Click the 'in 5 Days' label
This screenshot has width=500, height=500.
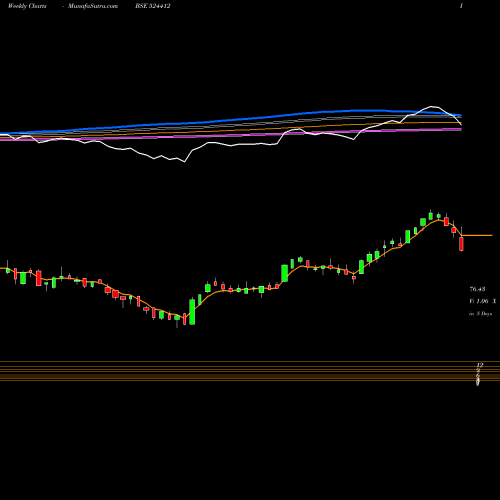click(x=480, y=314)
